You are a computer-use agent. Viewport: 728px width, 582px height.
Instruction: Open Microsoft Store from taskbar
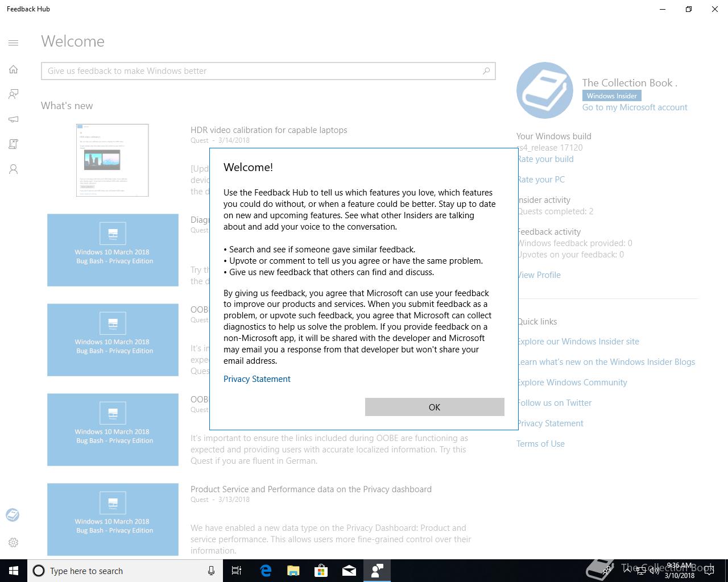click(321, 571)
